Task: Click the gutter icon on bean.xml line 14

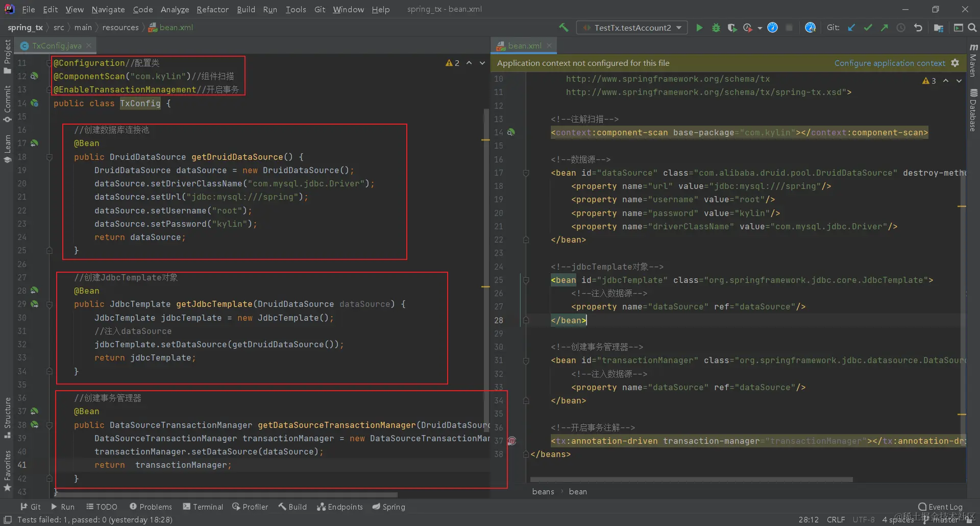Action: tap(511, 132)
